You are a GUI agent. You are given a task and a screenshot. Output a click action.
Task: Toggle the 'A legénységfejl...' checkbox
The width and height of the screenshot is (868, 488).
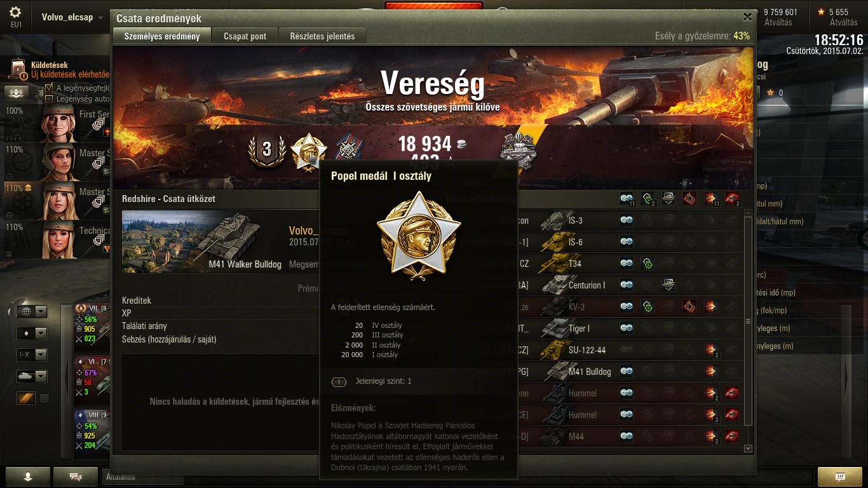50,88
